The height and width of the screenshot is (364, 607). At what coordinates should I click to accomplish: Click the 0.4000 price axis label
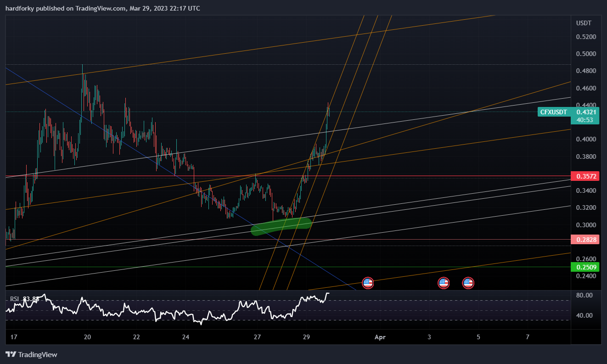tap(586, 139)
